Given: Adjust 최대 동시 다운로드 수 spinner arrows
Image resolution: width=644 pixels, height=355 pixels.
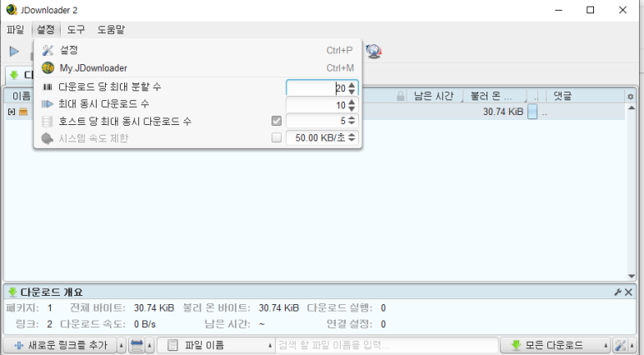Looking at the screenshot, I should pyautogui.click(x=352, y=105).
